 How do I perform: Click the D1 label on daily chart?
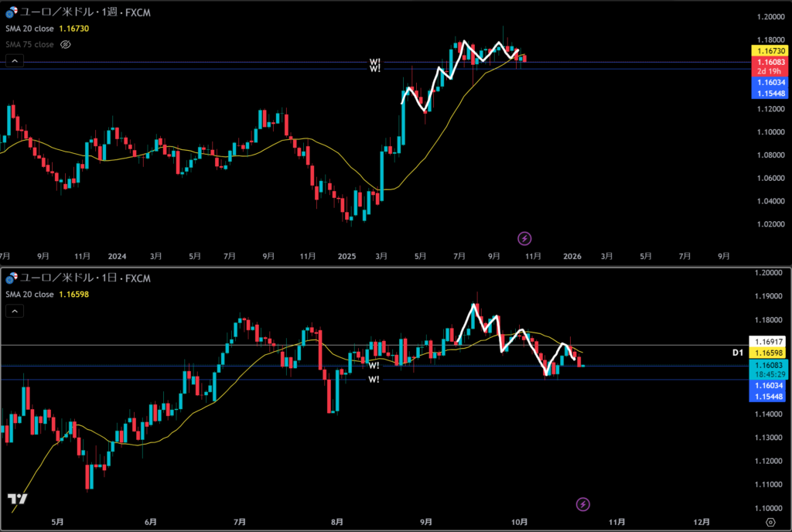coord(737,352)
